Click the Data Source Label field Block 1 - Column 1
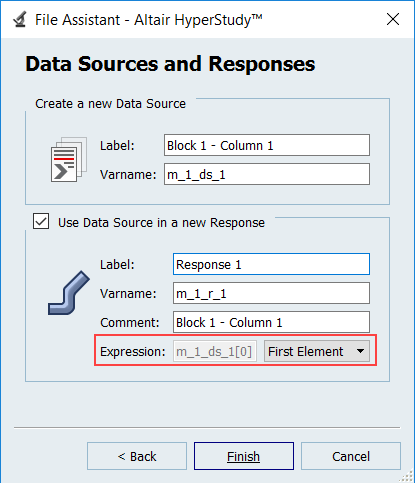 (x=267, y=145)
